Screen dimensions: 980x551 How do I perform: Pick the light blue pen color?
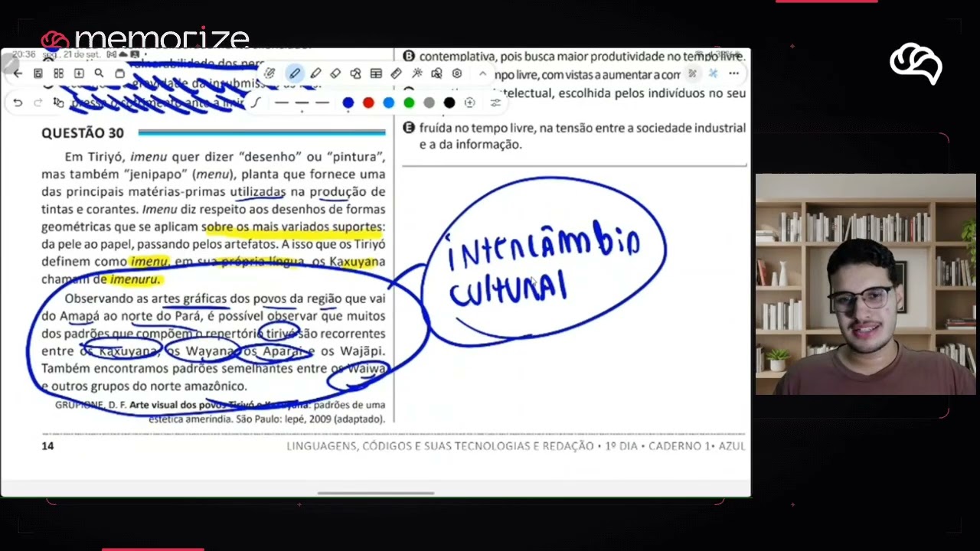pyautogui.click(x=389, y=103)
